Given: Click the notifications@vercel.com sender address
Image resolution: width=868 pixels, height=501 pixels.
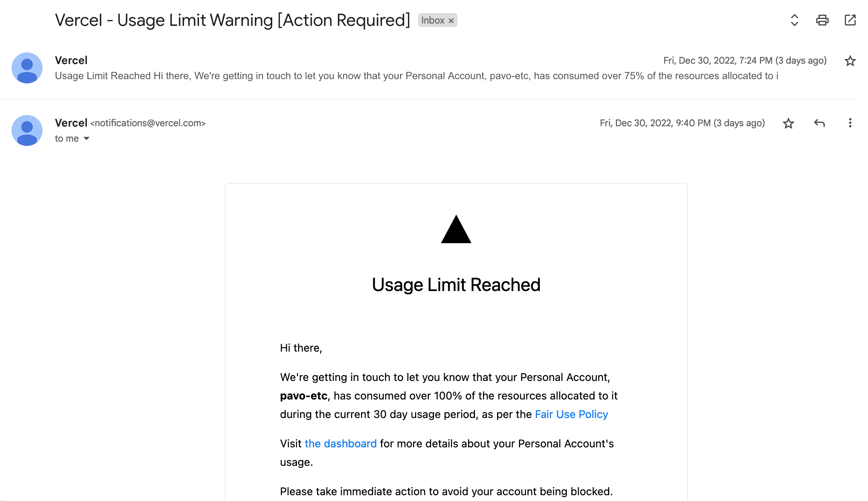Looking at the screenshot, I should (x=148, y=123).
